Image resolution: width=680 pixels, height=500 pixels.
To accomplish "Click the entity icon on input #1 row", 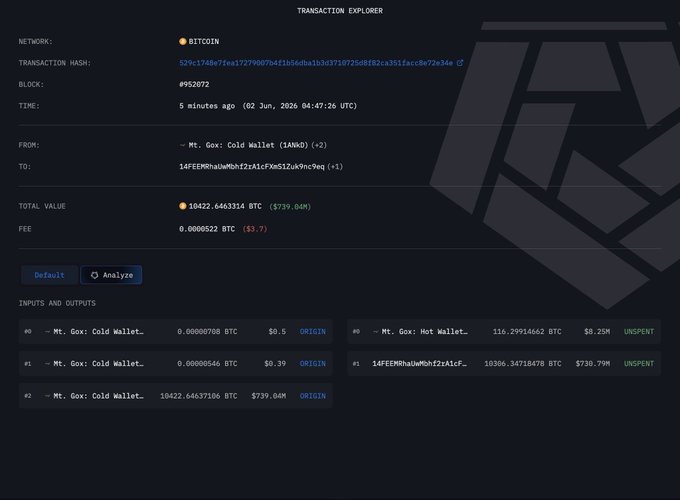I will click(47, 363).
